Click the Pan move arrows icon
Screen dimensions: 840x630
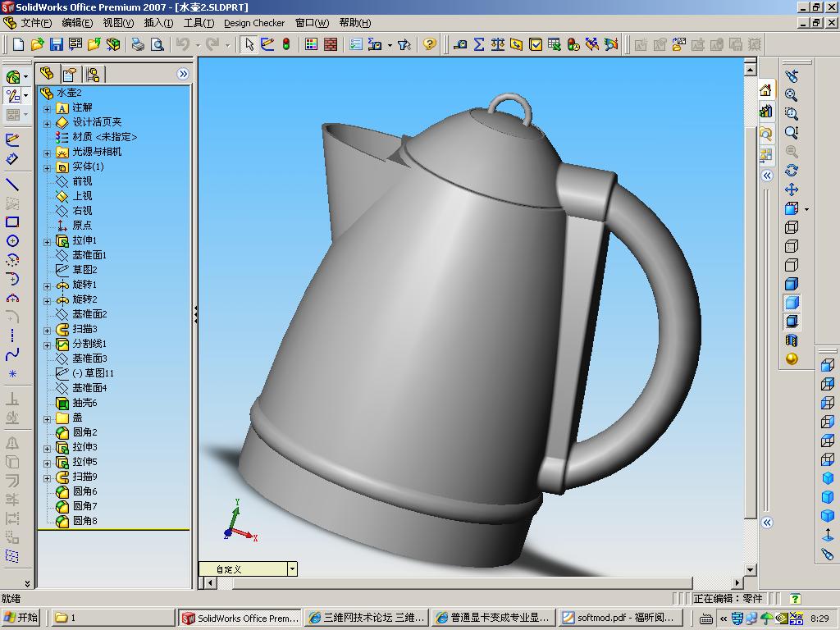tap(792, 189)
